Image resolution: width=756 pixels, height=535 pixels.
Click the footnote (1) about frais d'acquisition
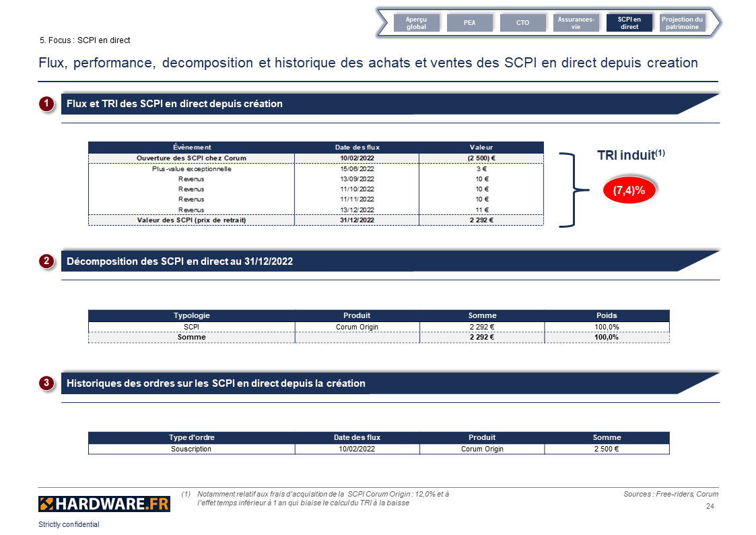coord(315,499)
